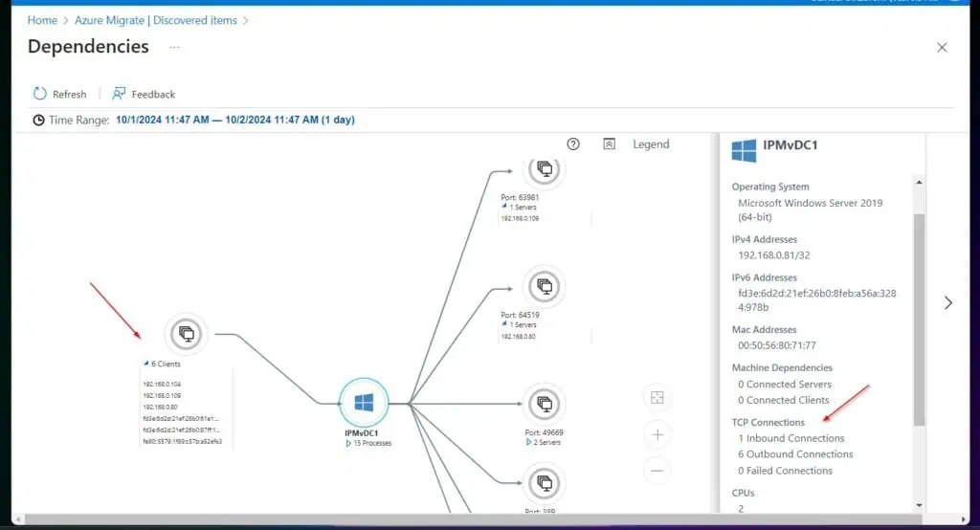Close the Dependencies blade
Screen dimensions: 980x530
click(x=942, y=48)
